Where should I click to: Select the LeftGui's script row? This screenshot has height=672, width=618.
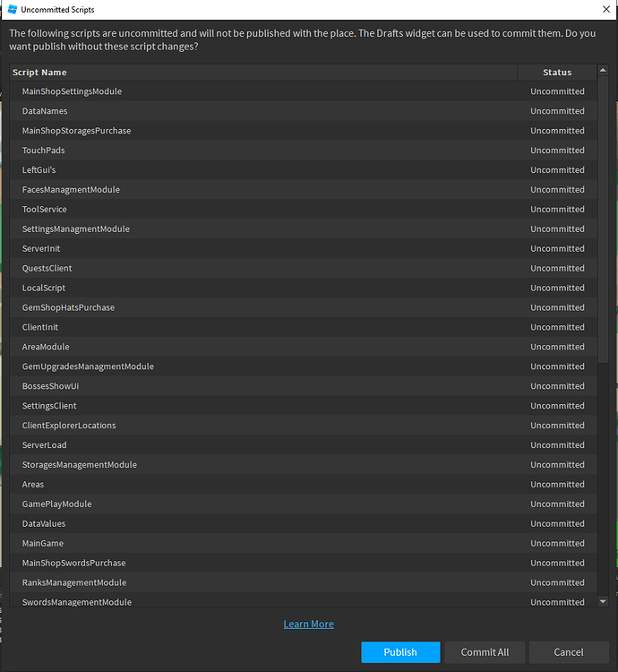pyautogui.click(x=304, y=170)
